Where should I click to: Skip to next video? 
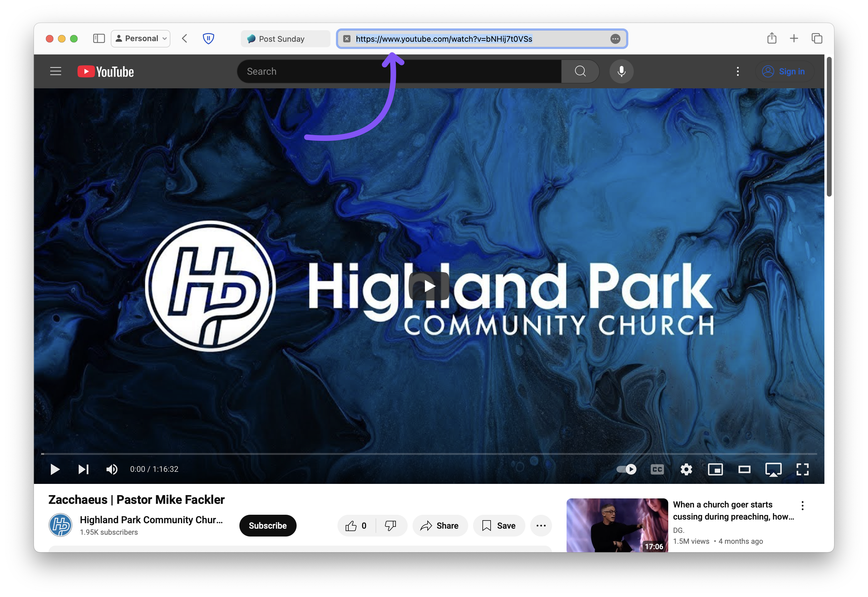click(84, 469)
